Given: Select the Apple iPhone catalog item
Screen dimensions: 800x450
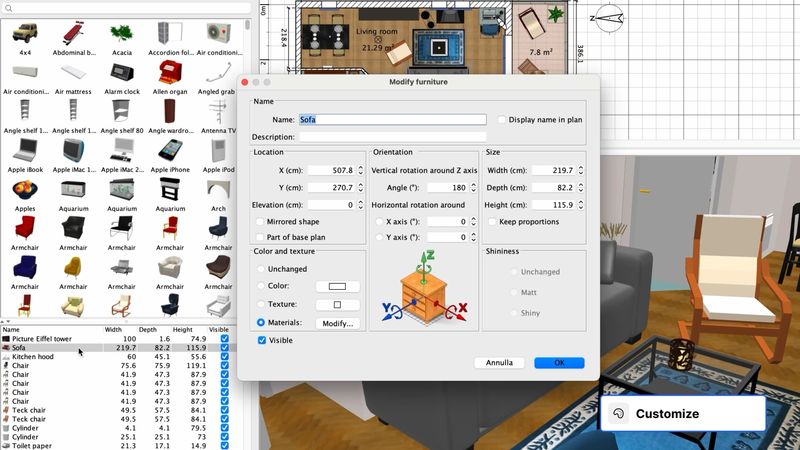Looking at the screenshot, I should point(170,150).
